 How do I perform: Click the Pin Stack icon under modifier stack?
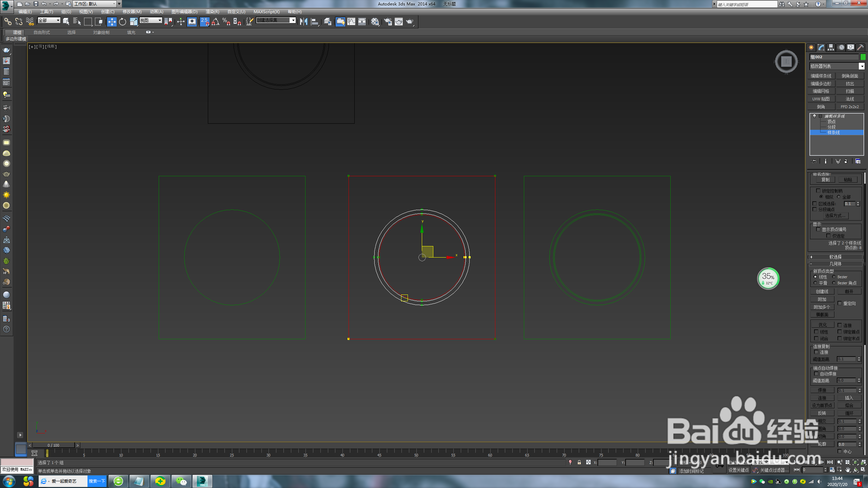click(814, 161)
